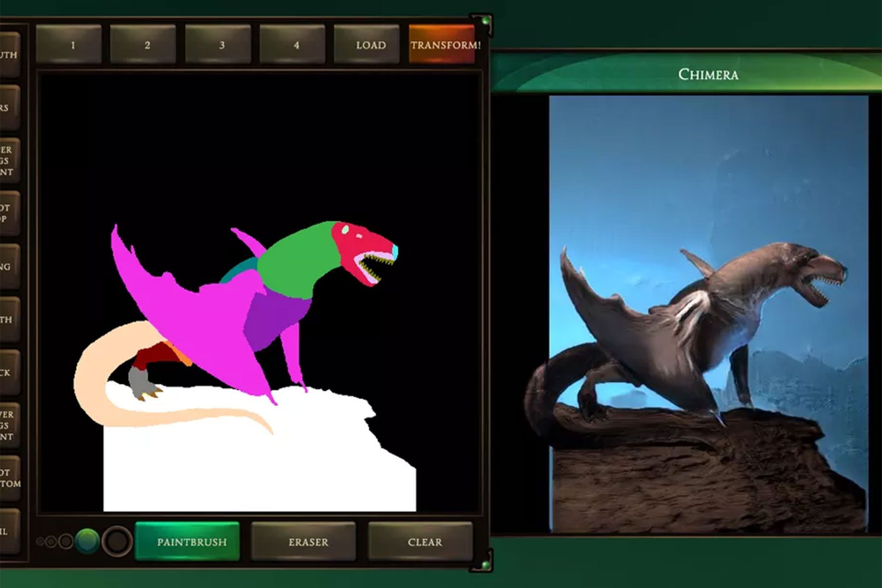Open save slot 1
This screenshot has width=882, height=588.
click(69, 45)
